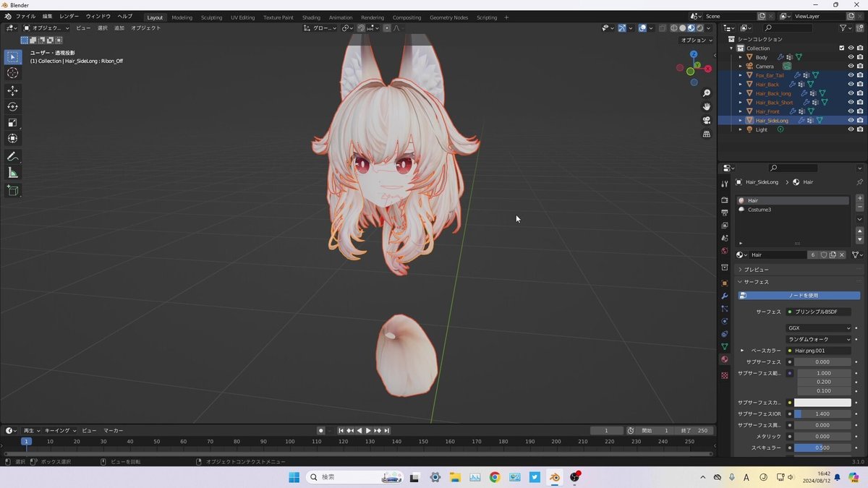The image size is (868, 488).
Task: Open the Render properties tab icon
Action: 724,200
